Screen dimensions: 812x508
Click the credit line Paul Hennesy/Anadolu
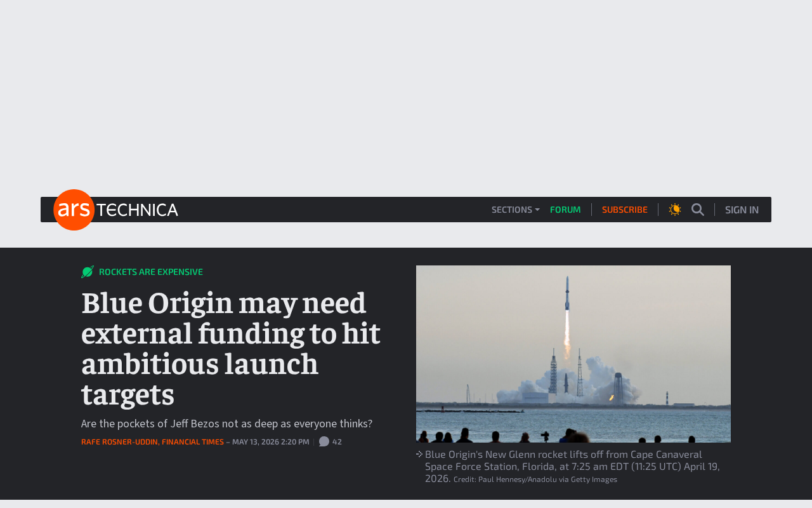pyautogui.click(x=535, y=479)
